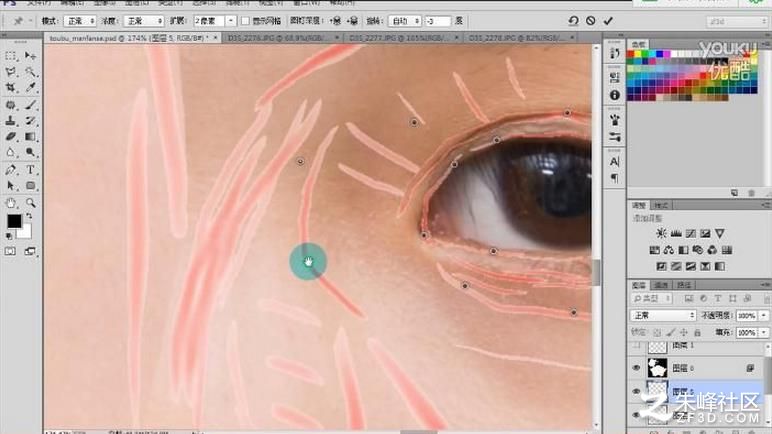
Task: Open layer filter type dropdown
Action: click(x=652, y=299)
